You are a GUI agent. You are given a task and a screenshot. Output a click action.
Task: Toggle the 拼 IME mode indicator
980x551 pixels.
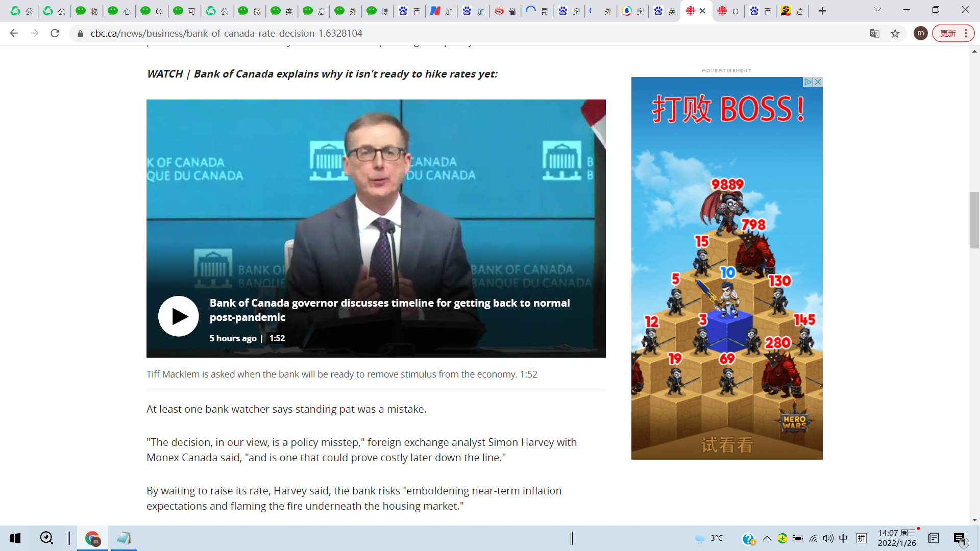point(862,538)
